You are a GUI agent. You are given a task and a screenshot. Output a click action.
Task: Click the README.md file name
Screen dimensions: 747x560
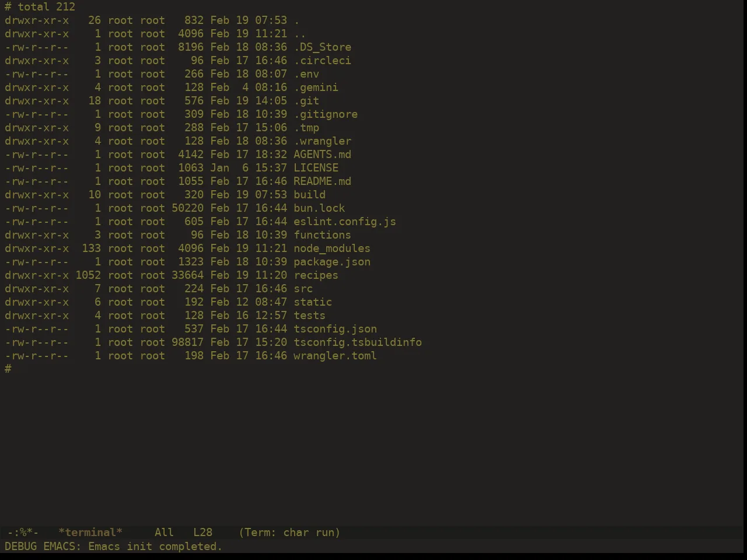[x=322, y=181]
